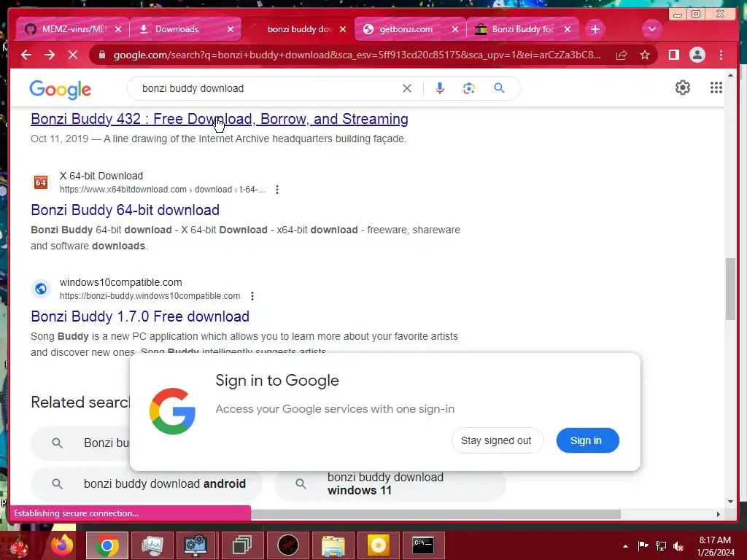The image size is (747, 560).
Task: Click the muted volume tray icon
Action: coord(678,546)
